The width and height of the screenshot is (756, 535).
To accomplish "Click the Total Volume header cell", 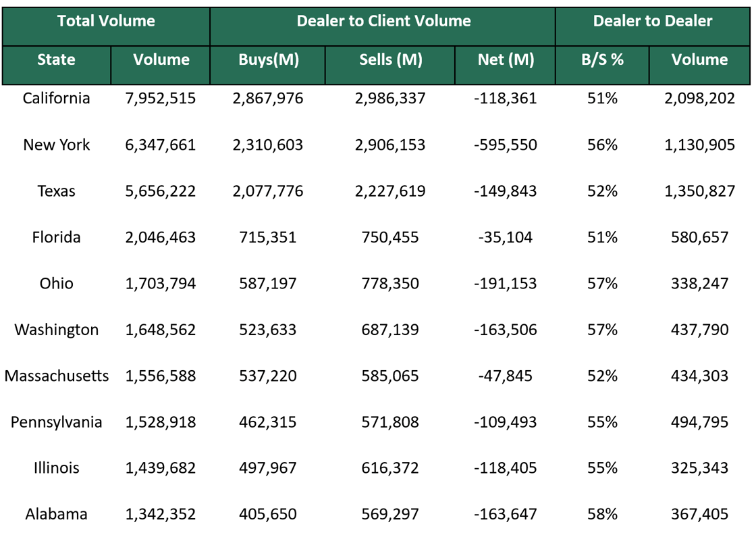I will (x=106, y=26).
